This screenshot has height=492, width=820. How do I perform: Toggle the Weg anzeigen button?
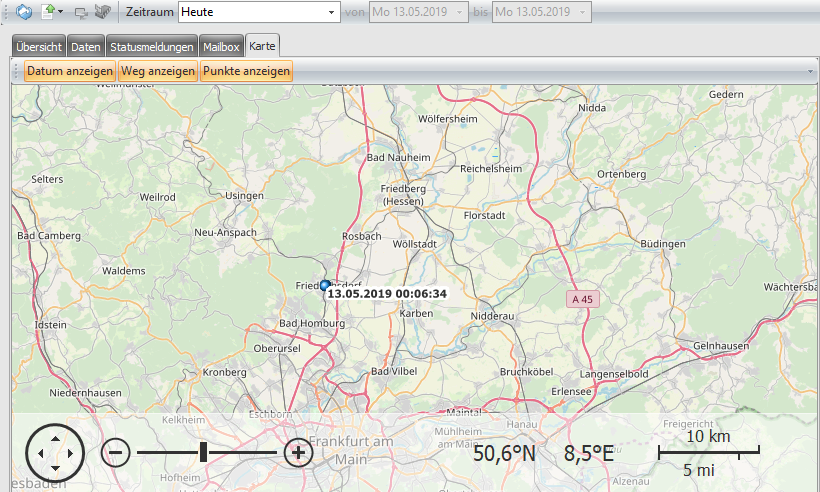(x=158, y=71)
